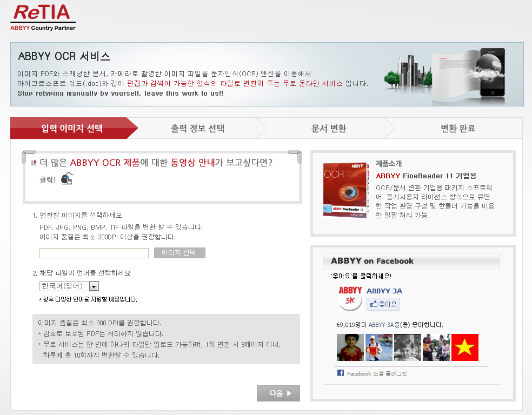Click the black-and-white child profile photo
The width and height of the screenshot is (532, 415).
coord(408,347)
